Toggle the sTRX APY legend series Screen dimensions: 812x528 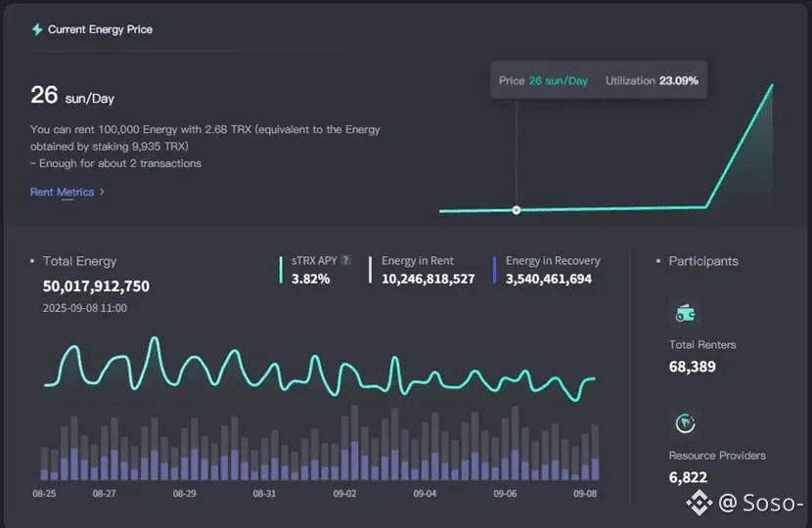(x=314, y=261)
